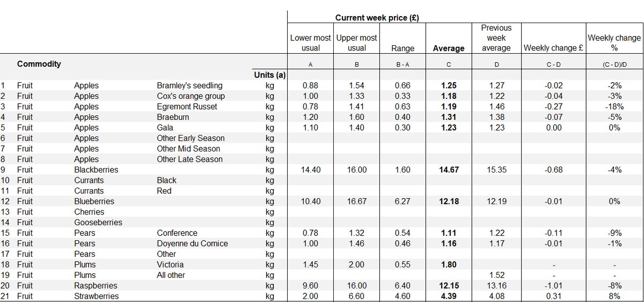
Task: Select the Weekly change £ header
Action: [x=554, y=48]
